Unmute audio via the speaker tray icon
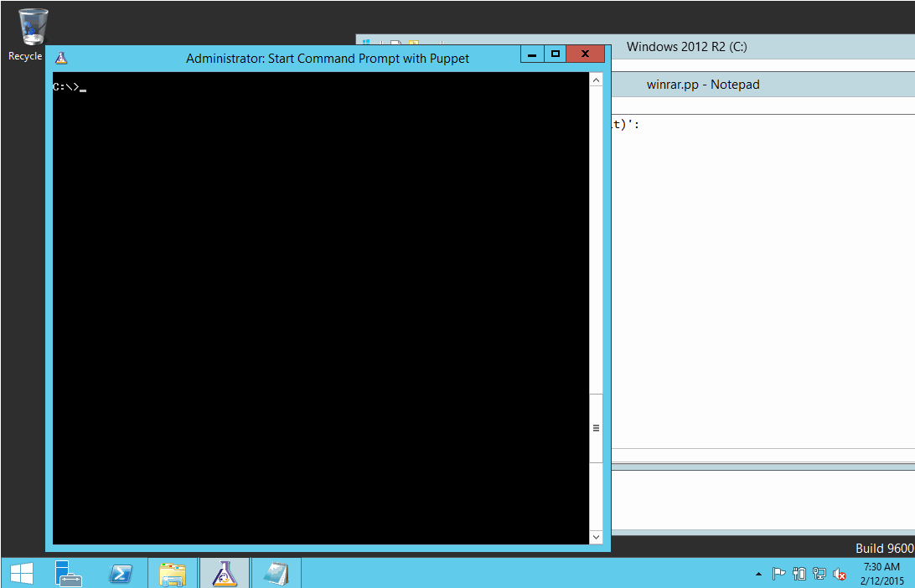The image size is (915, 588). click(840, 574)
